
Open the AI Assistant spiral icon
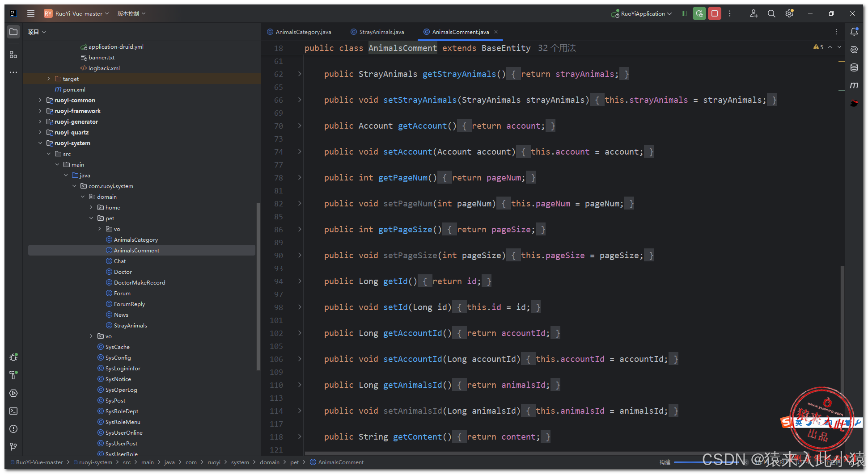(854, 50)
